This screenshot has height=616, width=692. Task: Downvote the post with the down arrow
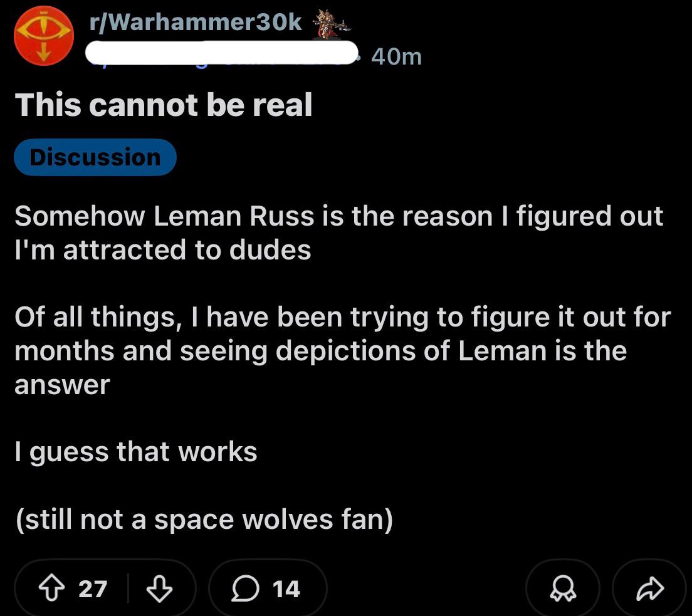coord(159,588)
